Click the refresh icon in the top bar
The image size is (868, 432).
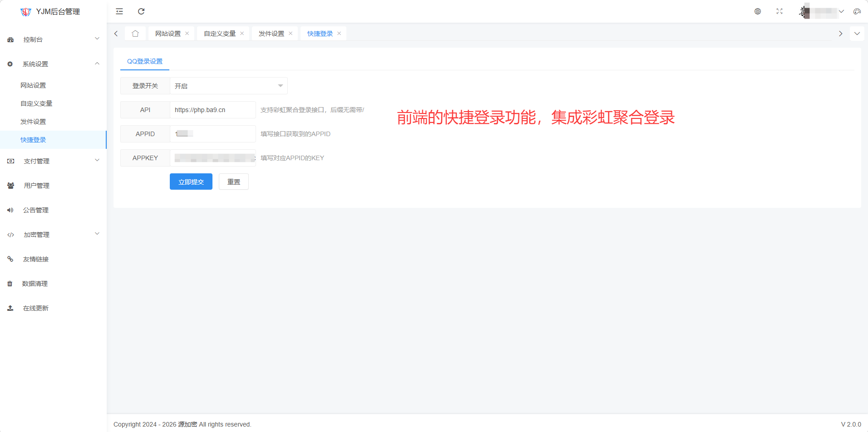[141, 11]
